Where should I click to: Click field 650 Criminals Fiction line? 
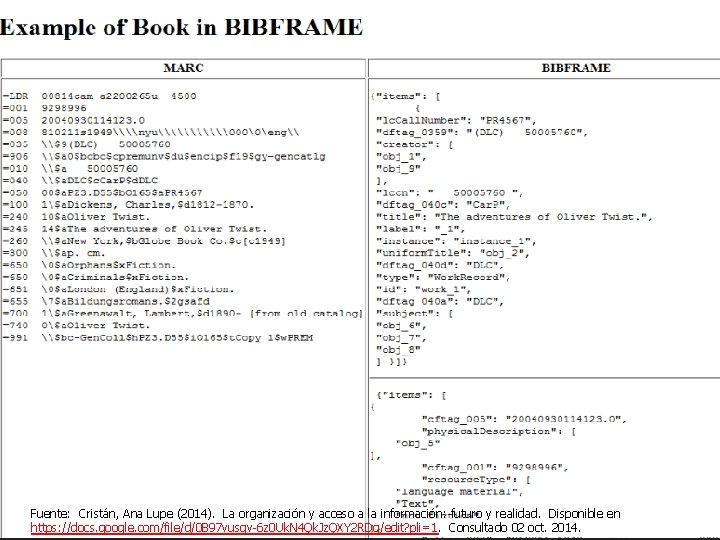96,277
